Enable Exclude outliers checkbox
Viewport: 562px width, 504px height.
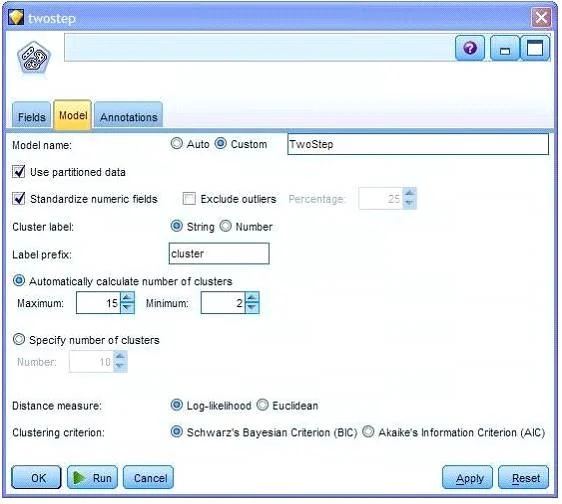pyautogui.click(x=189, y=199)
